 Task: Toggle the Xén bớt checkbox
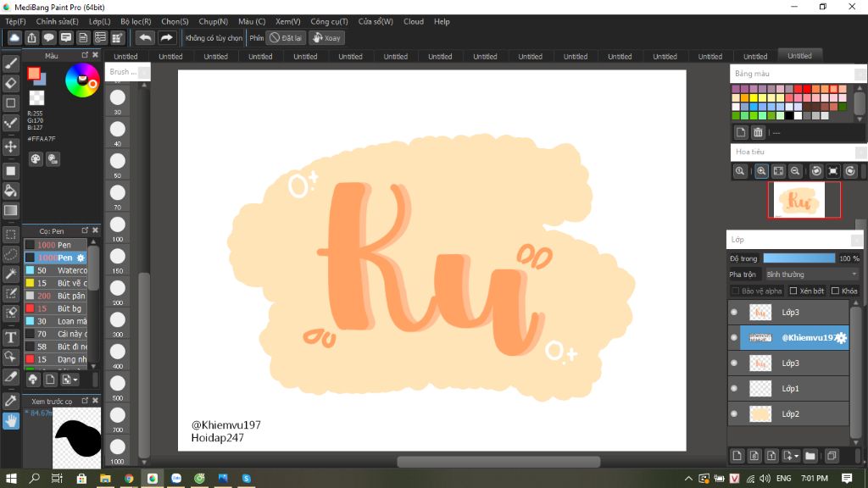click(x=793, y=291)
